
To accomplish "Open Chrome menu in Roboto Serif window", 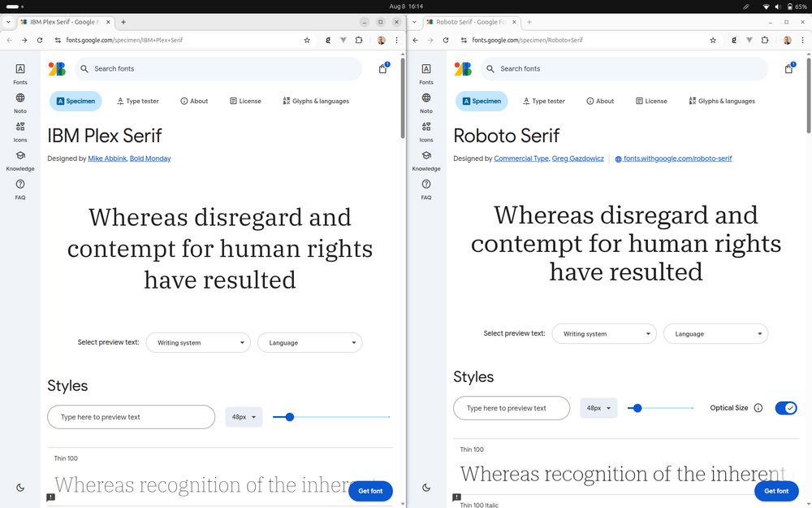I will click(x=803, y=40).
